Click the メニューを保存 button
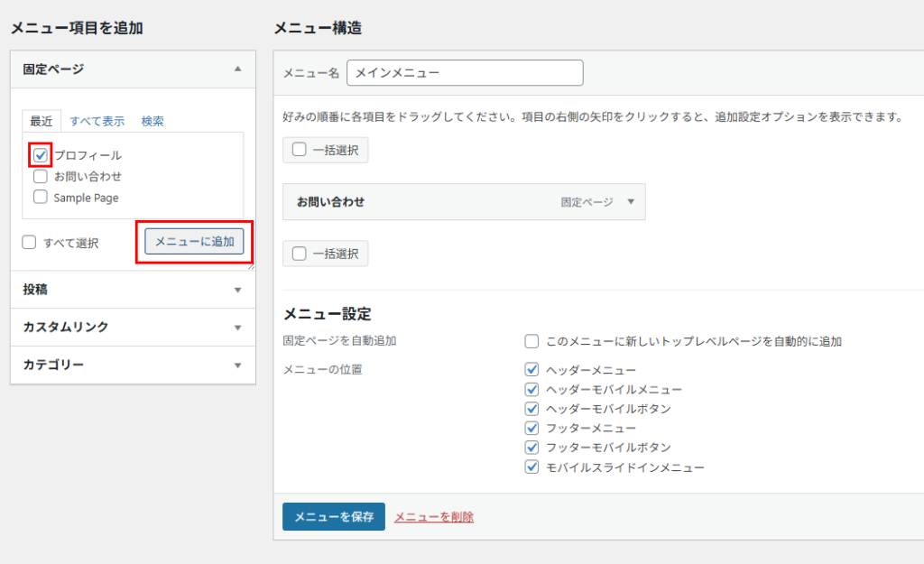Image resolution: width=924 pixels, height=564 pixels. coord(333,517)
